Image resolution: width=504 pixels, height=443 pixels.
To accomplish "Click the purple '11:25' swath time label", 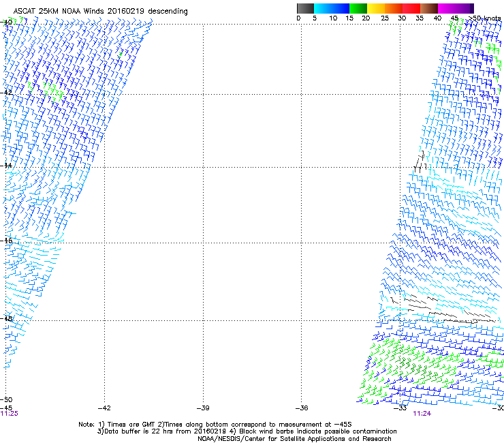I will [x=10, y=414].
